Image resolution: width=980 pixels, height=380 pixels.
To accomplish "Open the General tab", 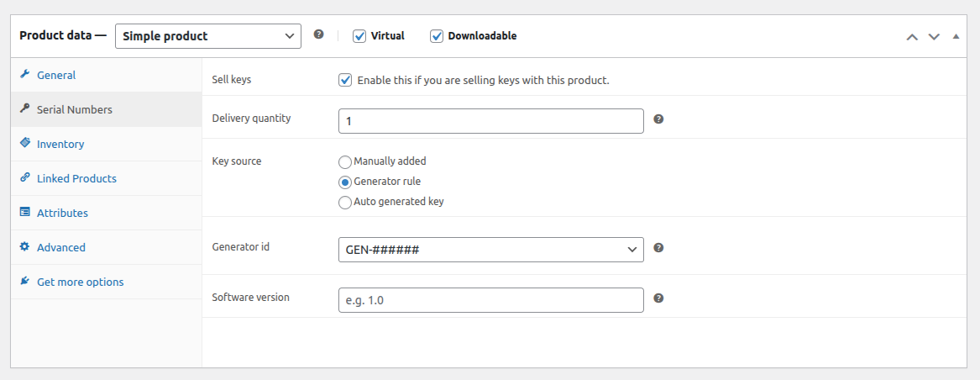I will 107,75.
